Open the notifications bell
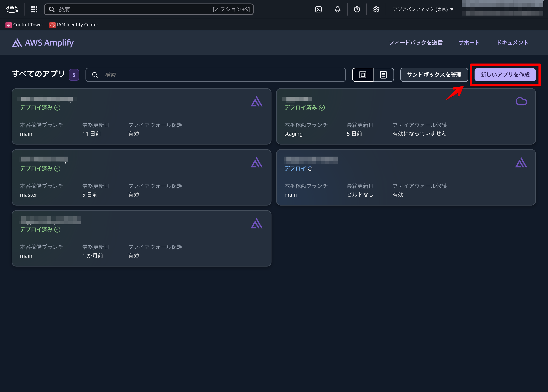 pyautogui.click(x=337, y=9)
